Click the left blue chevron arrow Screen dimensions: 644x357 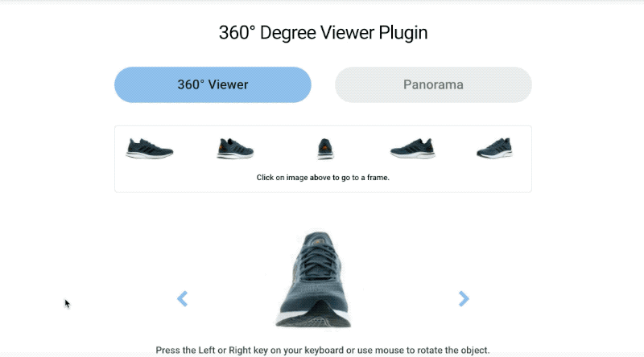point(183,299)
